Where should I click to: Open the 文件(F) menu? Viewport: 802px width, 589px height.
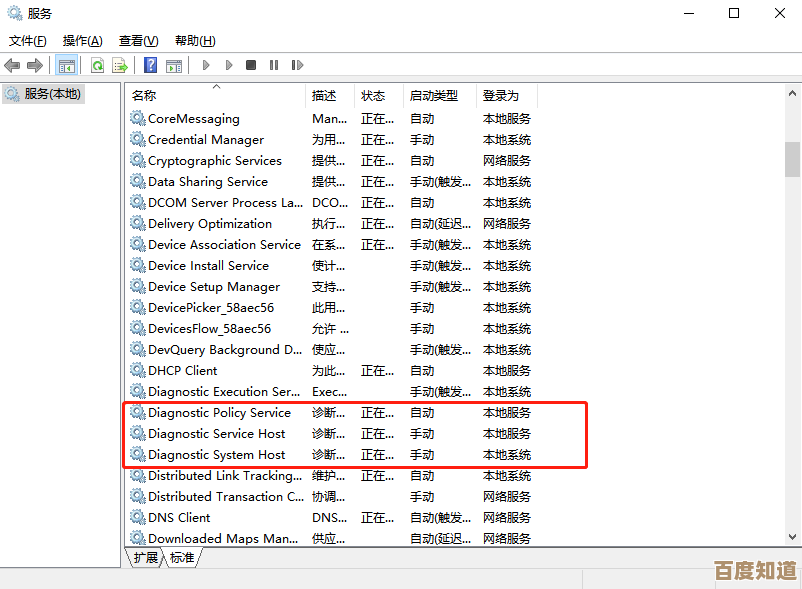(x=28, y=41)
